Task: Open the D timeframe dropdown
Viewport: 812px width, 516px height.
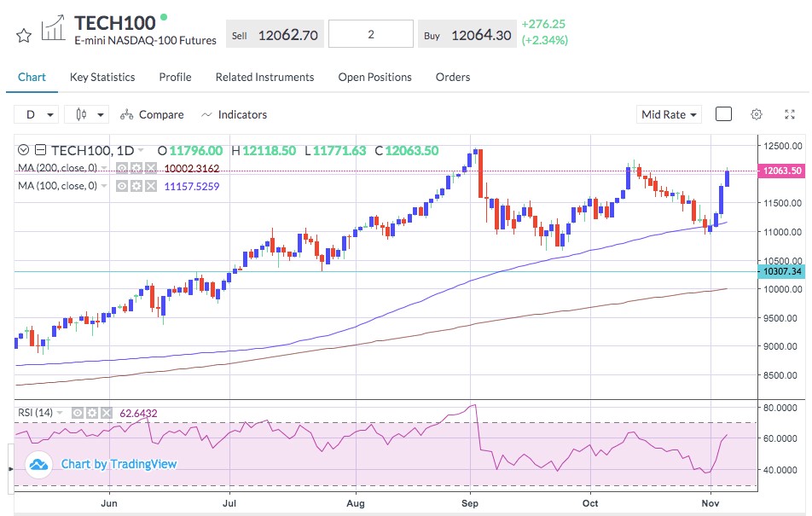Action: pos(36,114)
